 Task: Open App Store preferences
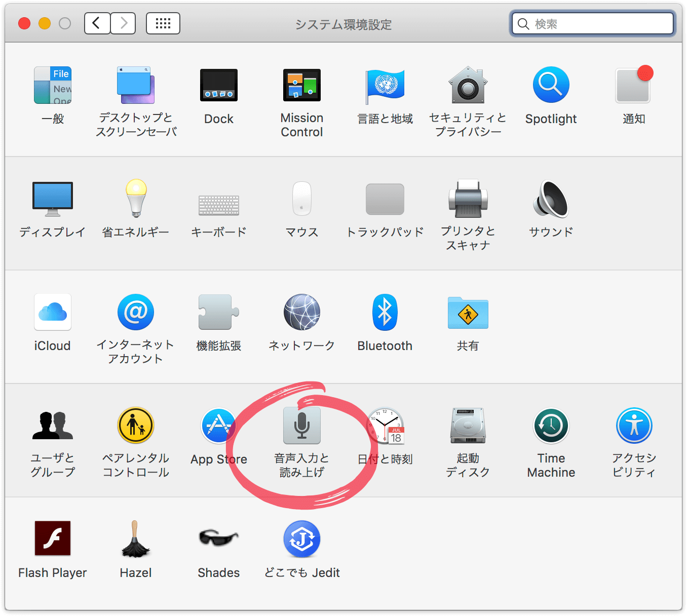click(219, 426)
